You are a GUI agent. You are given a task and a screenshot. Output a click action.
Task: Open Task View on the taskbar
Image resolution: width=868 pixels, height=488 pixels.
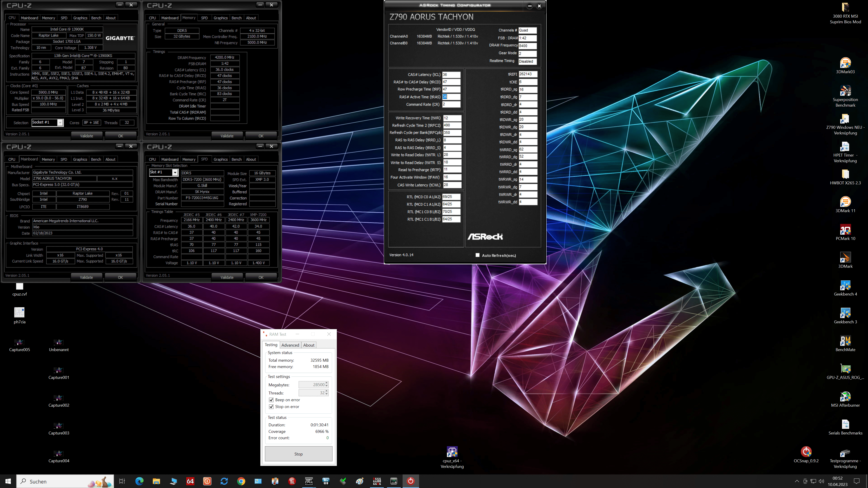point(122,481)
